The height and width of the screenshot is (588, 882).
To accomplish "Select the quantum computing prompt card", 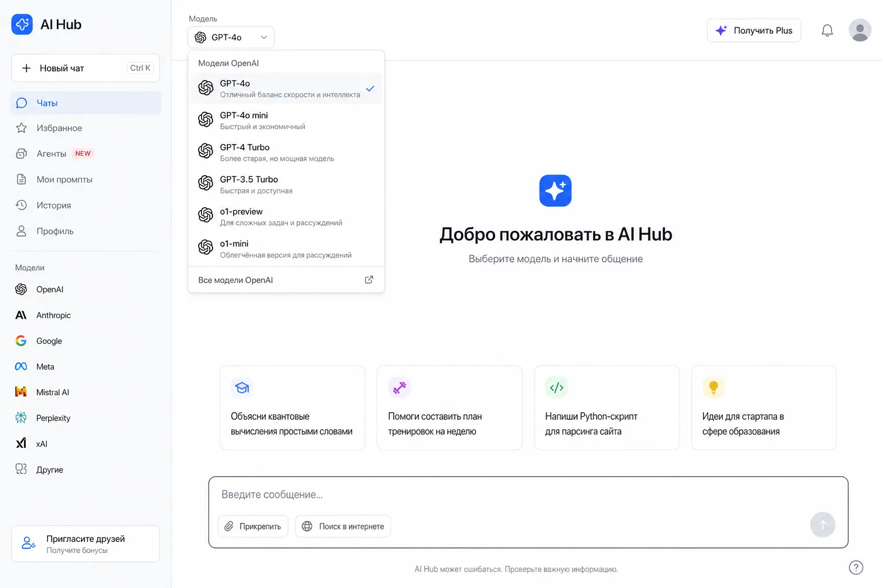I will tap(292, 408).
